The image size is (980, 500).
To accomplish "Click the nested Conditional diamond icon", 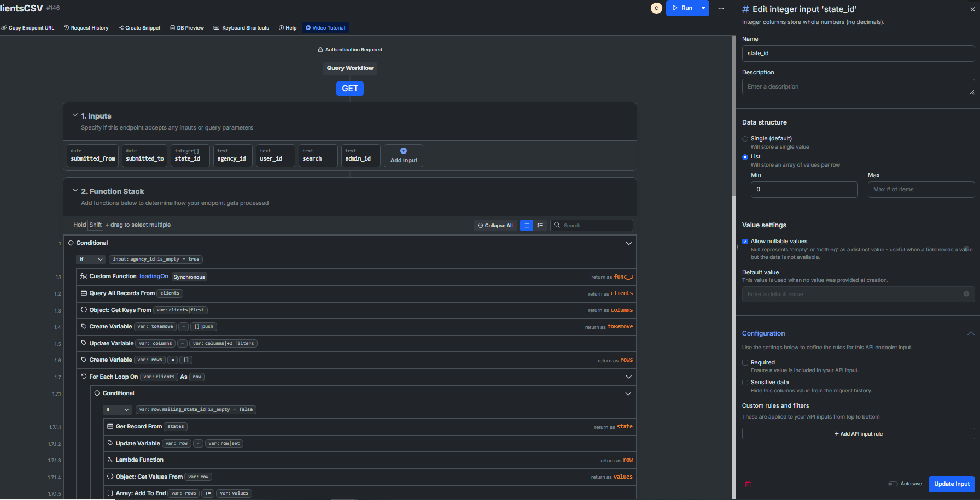I will [97, 393].
